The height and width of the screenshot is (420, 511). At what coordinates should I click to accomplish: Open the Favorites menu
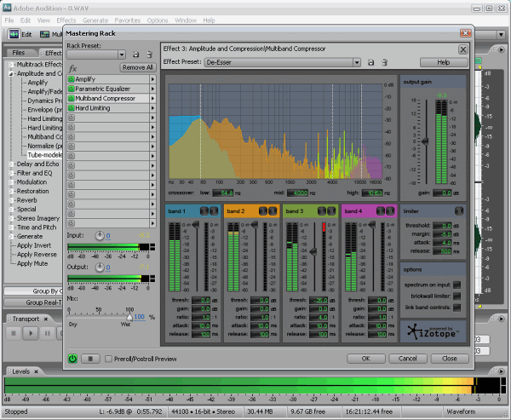point(127,19)
